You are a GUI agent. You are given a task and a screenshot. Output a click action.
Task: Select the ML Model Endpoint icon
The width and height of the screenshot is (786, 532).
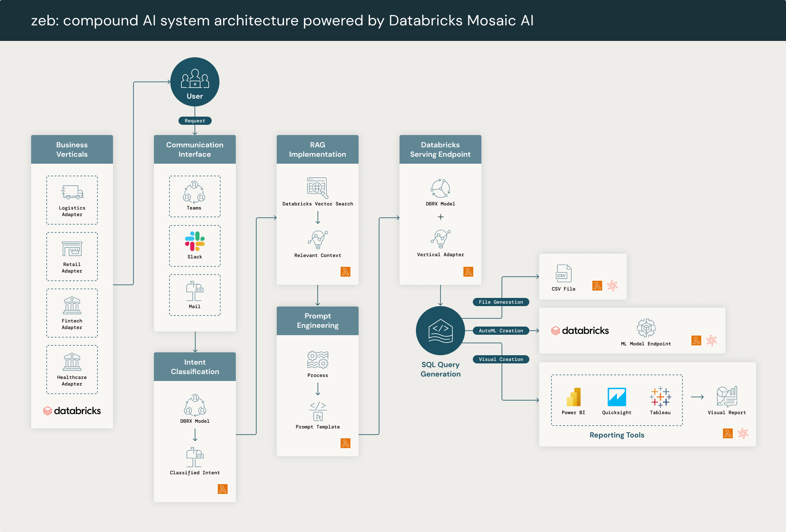click(x=646, y=328)
